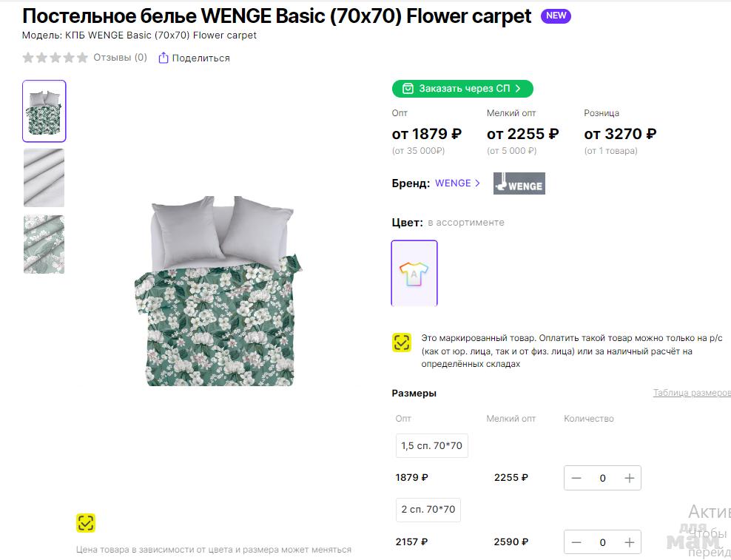Click the rating stars
Viewport: 731px width, 560px height.
pos(55,58)
